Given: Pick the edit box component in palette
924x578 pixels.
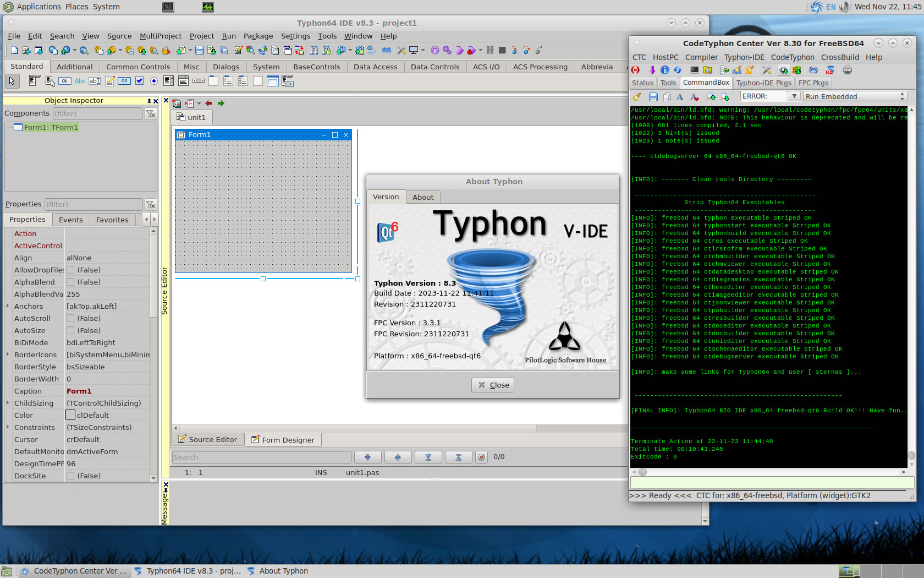Looking at the screenshot, I should click(95, 81).
